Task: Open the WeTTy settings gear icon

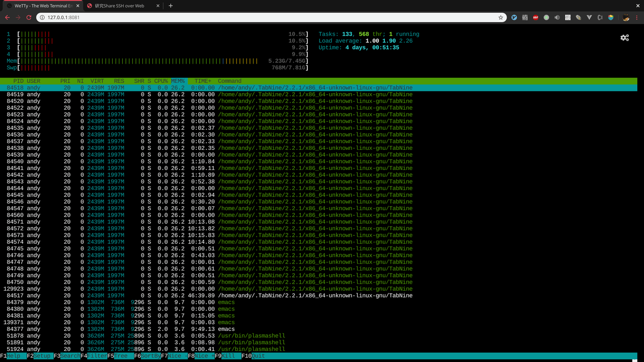Action: pyautogui.click(x=624, y=38)
